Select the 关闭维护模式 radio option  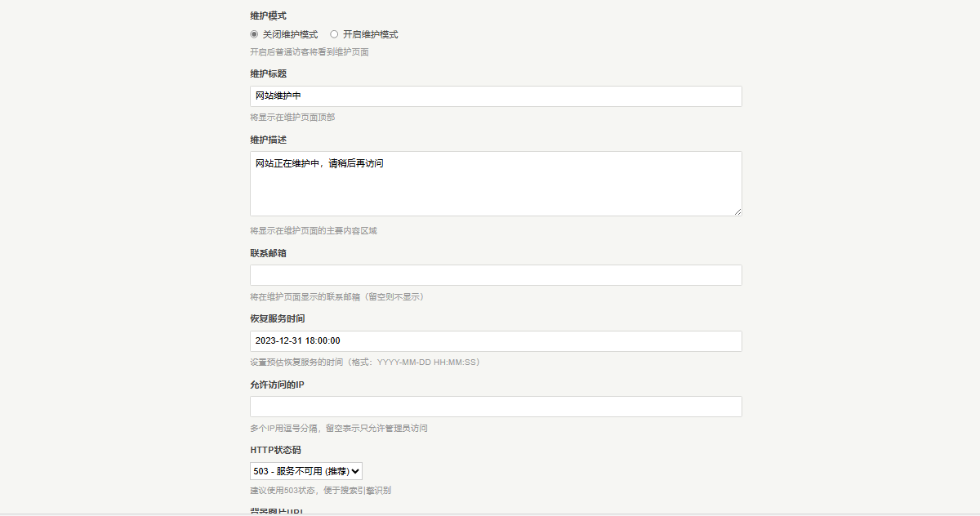[254, 34]
